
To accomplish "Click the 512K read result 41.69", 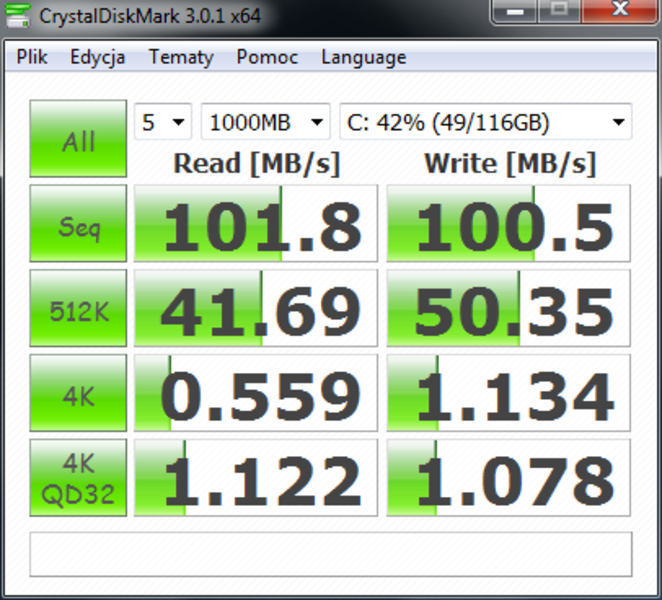I will click(256, 308).
